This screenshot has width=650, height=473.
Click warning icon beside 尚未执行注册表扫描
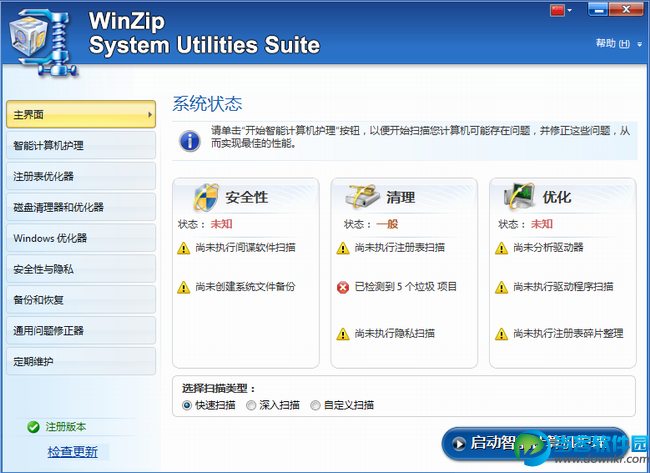click(343, 248)
